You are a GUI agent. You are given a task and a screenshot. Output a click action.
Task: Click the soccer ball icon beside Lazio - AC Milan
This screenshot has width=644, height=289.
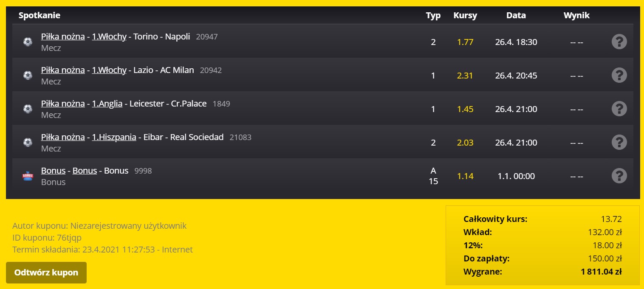click(28, 76)
